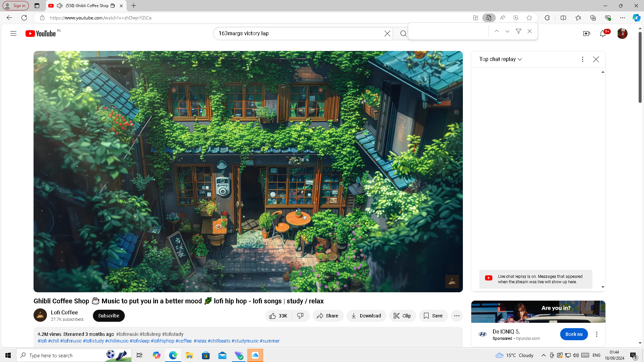Click the Download video button
Viewport: 644px width, 362px height.
tap(366, 316)
